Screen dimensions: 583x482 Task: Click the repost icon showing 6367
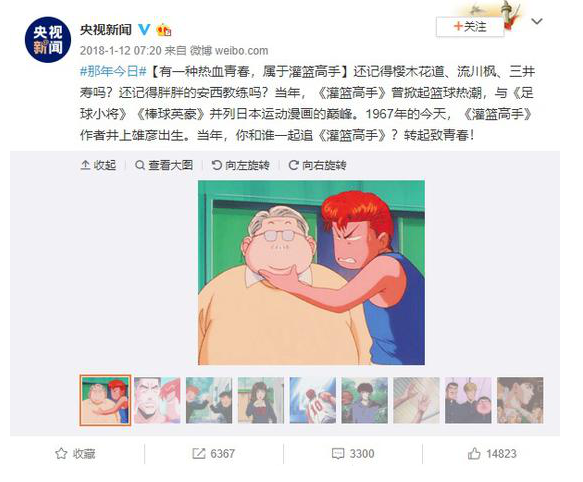coord(199,453)
